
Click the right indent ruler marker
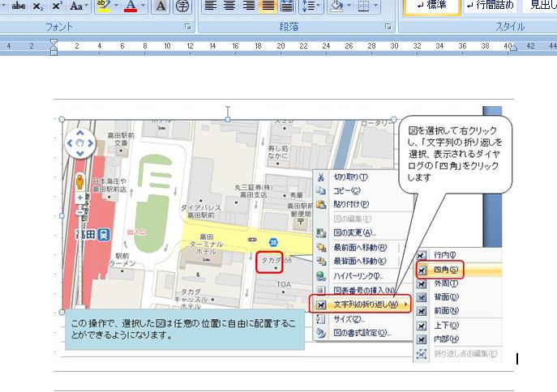point(514,48)
